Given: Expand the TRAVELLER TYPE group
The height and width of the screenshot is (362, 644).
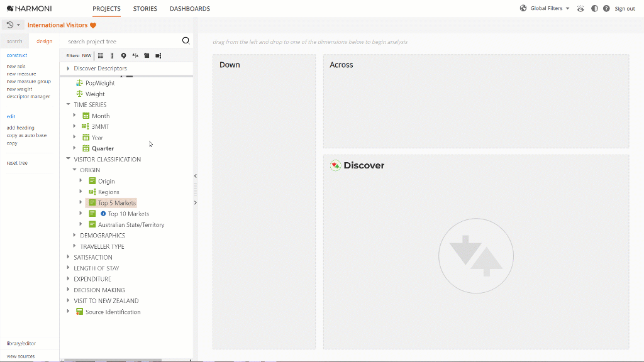Looking at the screenshot, I should [x=74, y=246].
